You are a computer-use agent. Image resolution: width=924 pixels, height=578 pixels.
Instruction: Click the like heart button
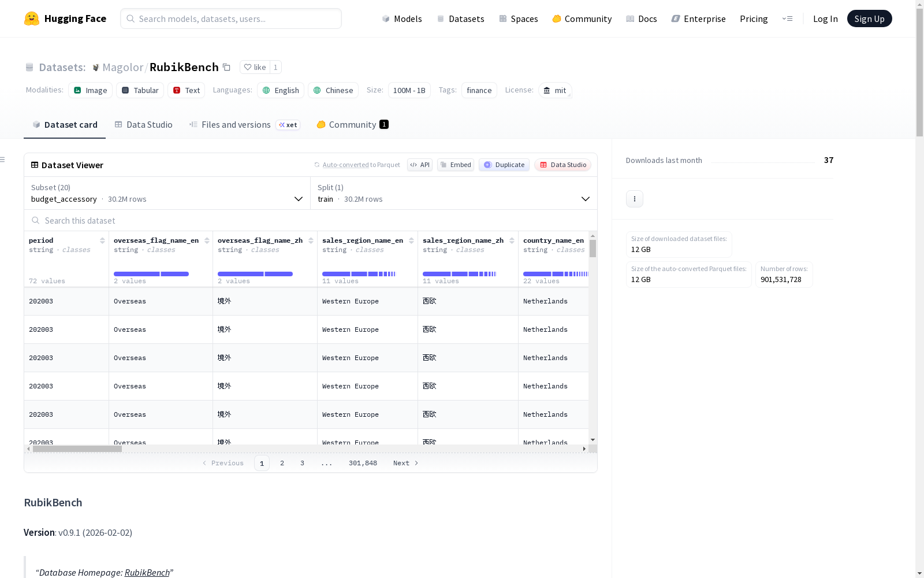click(x=255, y=67)
